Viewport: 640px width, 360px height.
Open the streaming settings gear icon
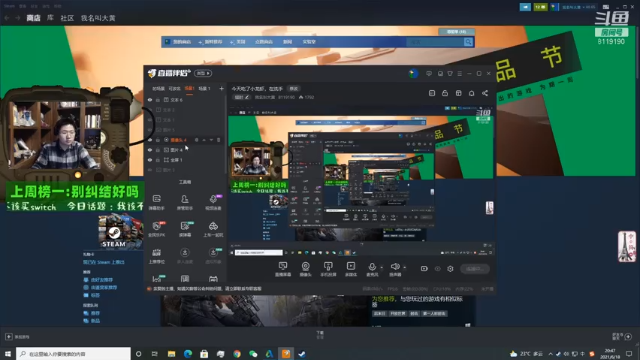tap(450, 269)
